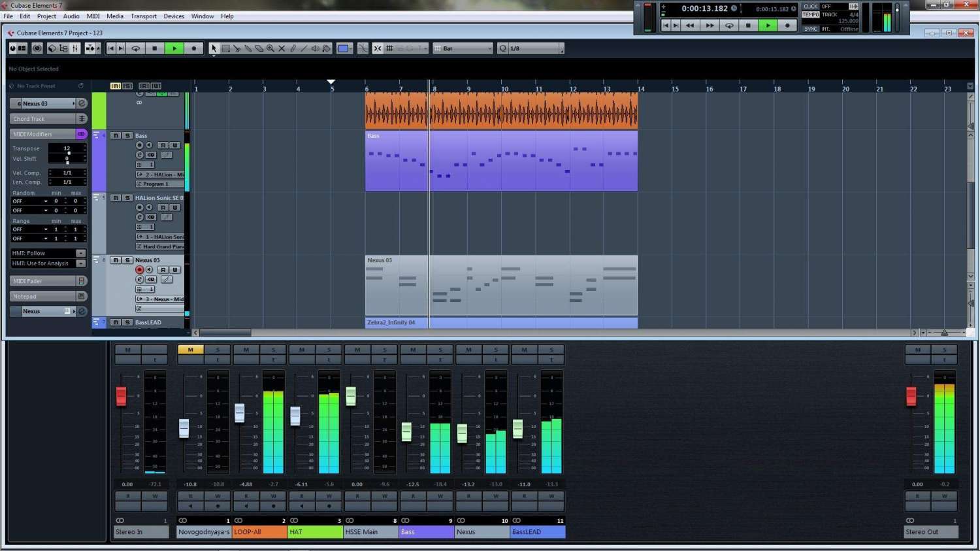Click the MIDI Modifiers bypass icon
Screen dimensions: 980x551
pos(81,134)
